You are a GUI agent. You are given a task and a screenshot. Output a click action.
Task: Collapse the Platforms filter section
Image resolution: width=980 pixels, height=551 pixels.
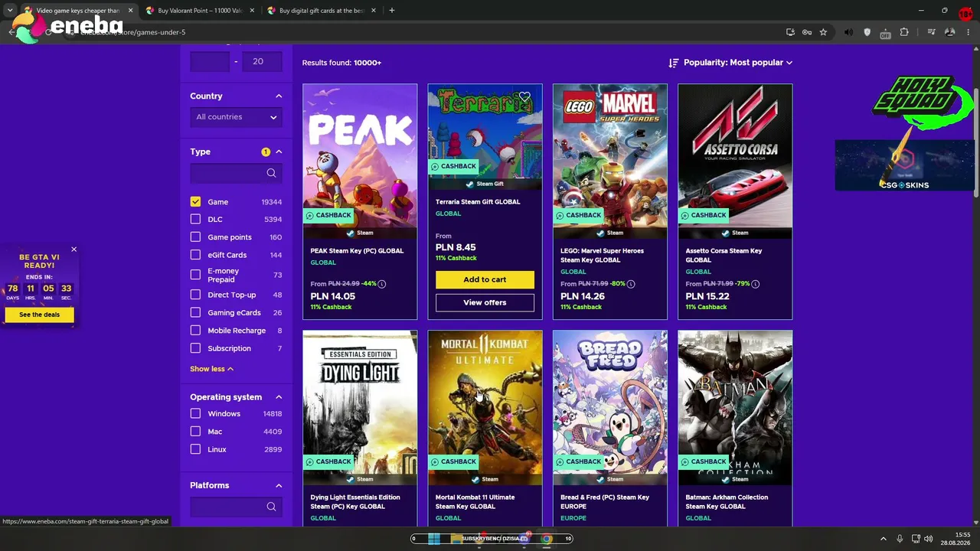click(279, 485)
